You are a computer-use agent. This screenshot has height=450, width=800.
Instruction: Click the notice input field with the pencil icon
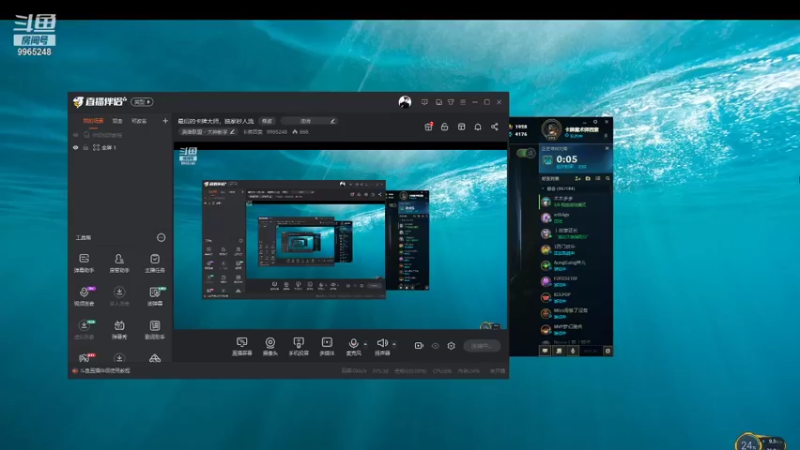310,121
